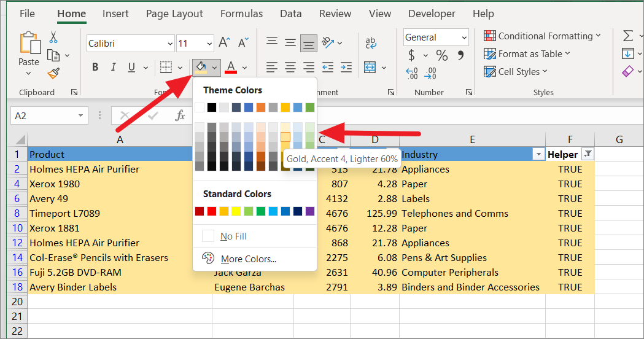Click the Paste clipboard icon
The height and width of the screenshot is (339, 644).
[x=29, y=42]
